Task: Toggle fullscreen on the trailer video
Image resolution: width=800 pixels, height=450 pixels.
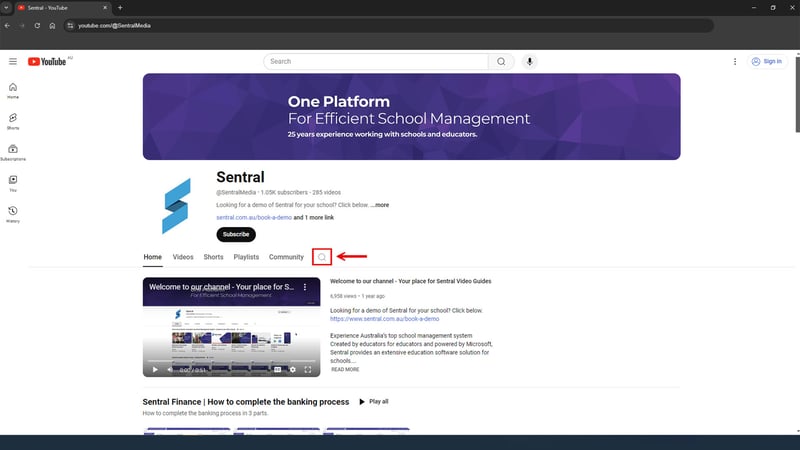Action: tap(308, 369)
